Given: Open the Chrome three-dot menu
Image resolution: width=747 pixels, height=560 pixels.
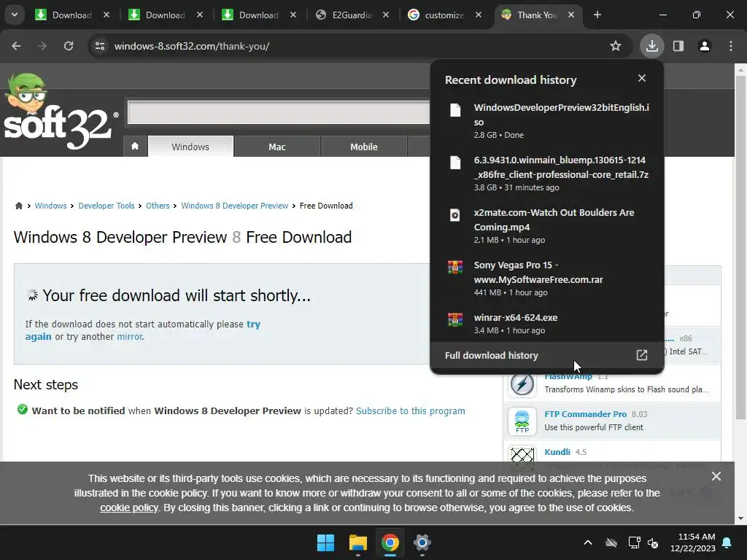Looking at the screenshot, I should [731, 46].
